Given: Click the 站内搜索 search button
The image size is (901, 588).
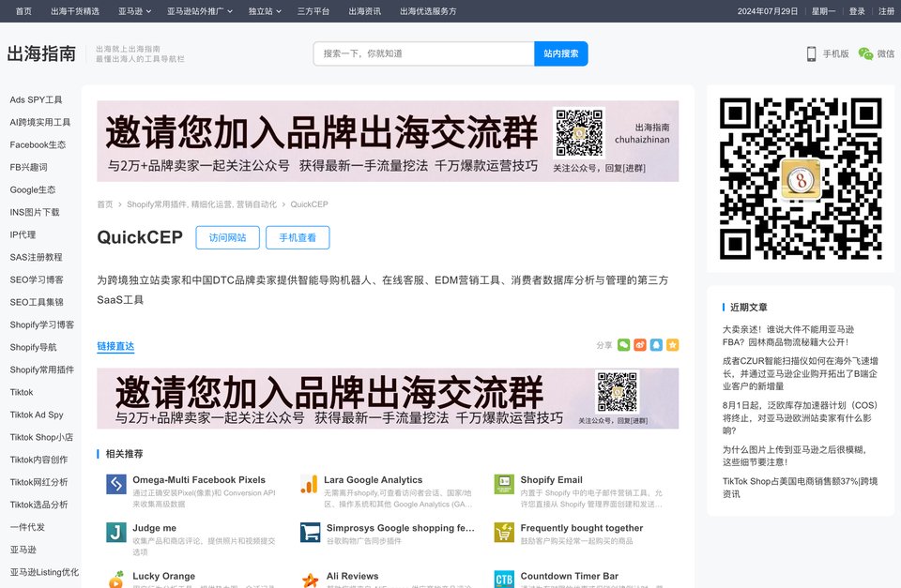Looking at the screenshot, I should pyautogui.click(x=561, y=53).
